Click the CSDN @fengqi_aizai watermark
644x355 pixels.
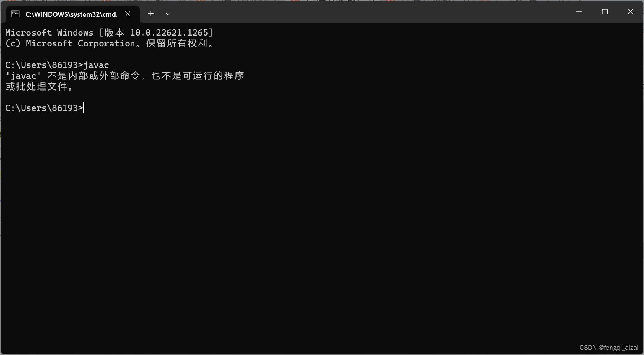(609, 348)
